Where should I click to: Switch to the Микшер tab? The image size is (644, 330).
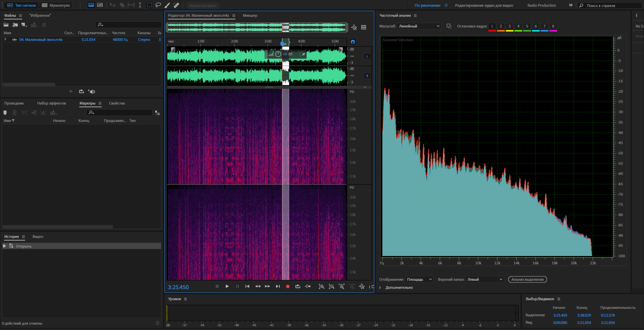[x=250, y=15]
